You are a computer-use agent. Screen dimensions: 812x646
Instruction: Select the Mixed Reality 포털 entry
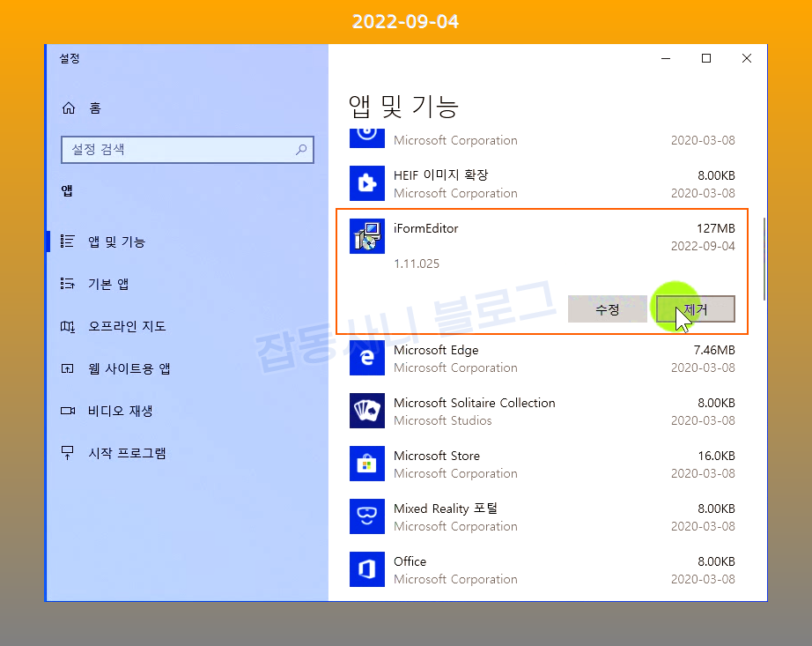(446, 509)
